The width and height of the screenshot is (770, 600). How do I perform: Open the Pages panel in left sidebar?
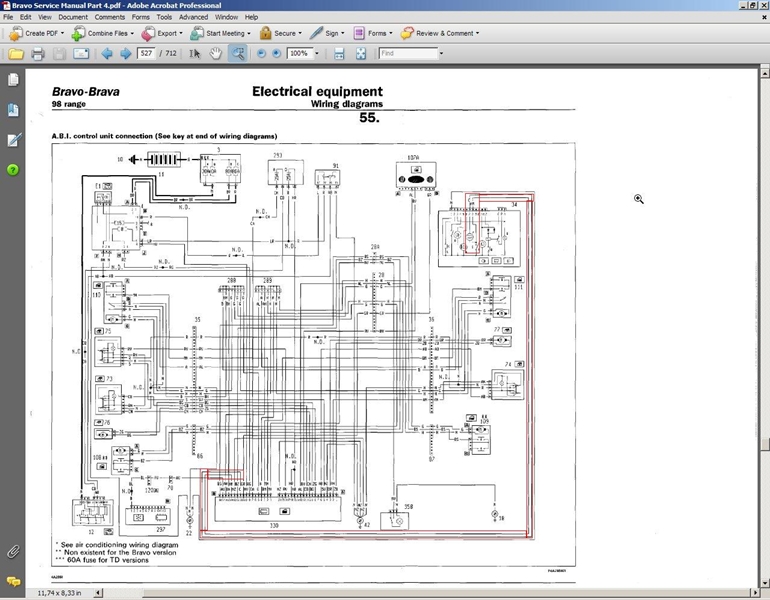(x=13, y=79)
